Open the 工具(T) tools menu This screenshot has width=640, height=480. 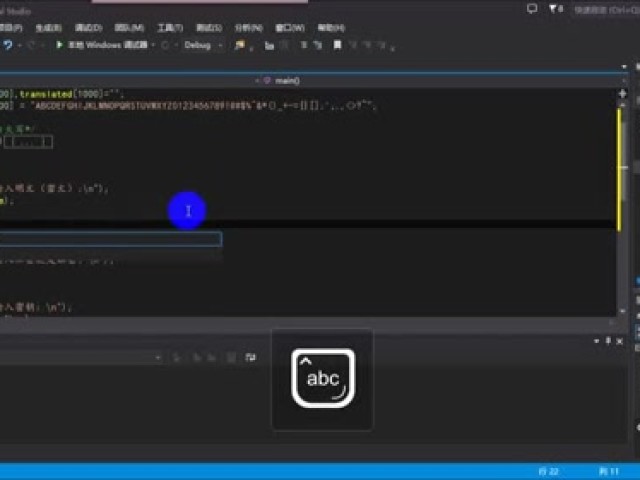(x=170, y=28)
